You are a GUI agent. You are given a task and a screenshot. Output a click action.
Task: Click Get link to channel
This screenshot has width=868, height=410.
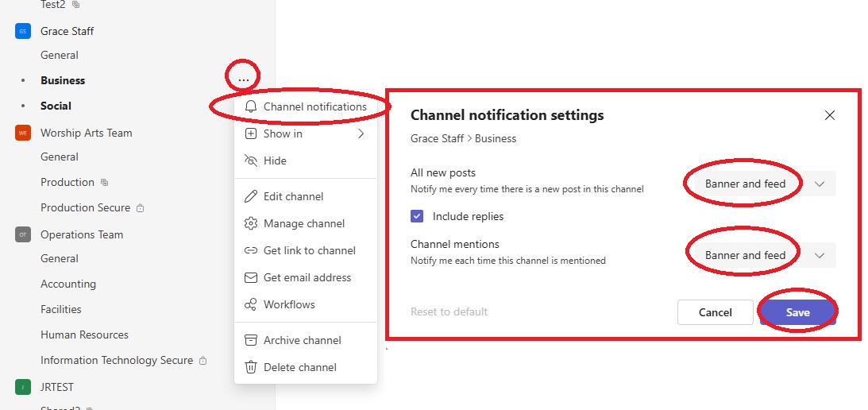coord(309,250)
